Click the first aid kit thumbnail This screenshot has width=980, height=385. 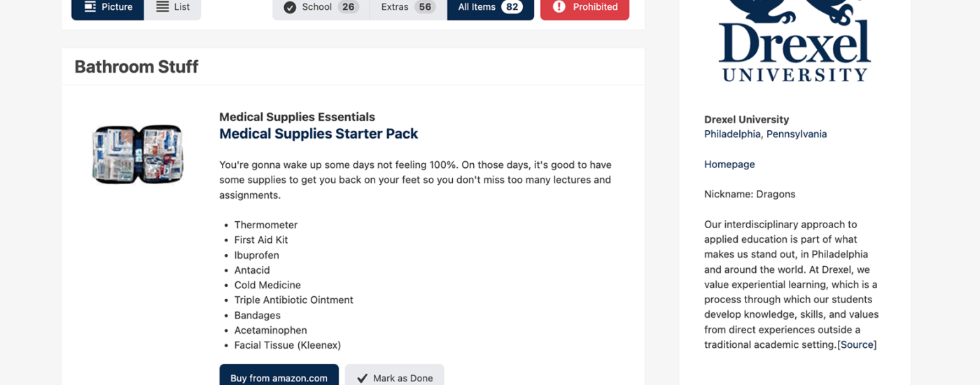pyautogui.click(x=138, y=155)
